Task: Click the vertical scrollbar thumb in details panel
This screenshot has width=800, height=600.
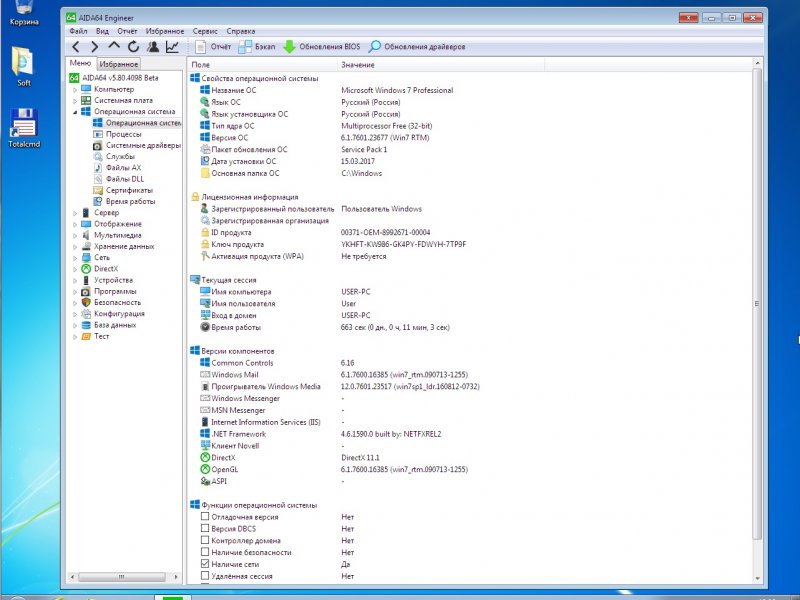Action: tap(757, 304)
